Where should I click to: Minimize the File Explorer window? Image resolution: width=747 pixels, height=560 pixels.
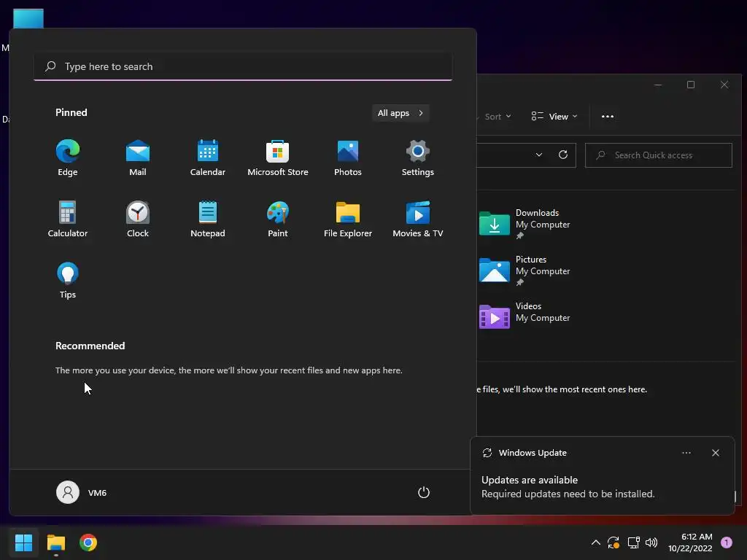point(658,85)
